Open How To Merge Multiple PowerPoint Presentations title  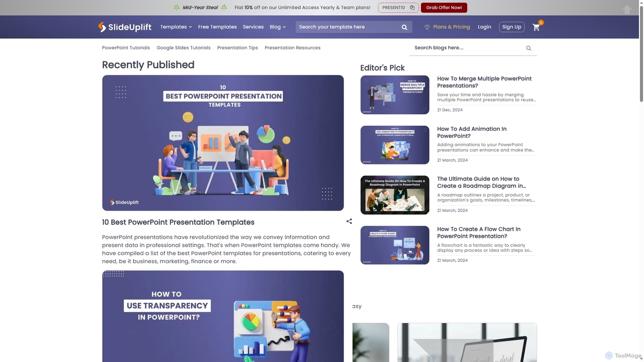click(x=485, y=82)
